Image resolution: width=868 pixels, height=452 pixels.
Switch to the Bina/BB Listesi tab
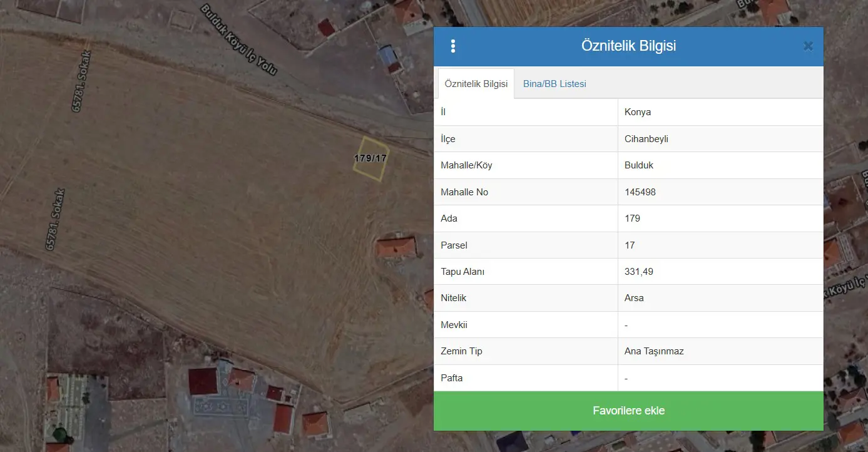(x=554, y=84)
